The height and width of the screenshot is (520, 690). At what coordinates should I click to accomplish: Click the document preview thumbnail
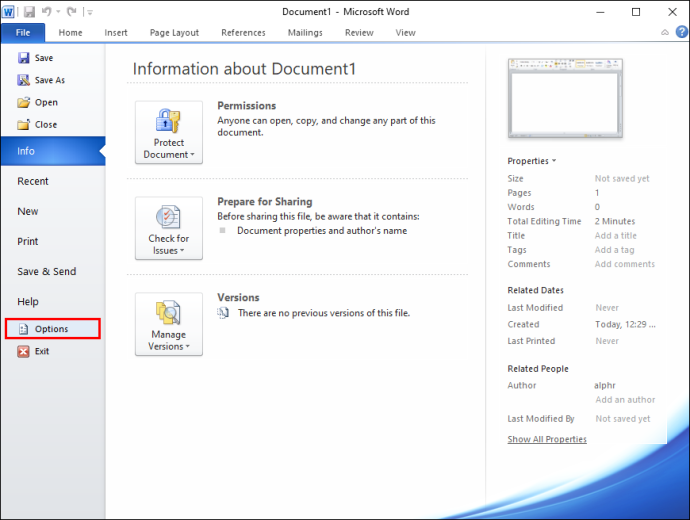pyautogui.click(x=565, y=98)
